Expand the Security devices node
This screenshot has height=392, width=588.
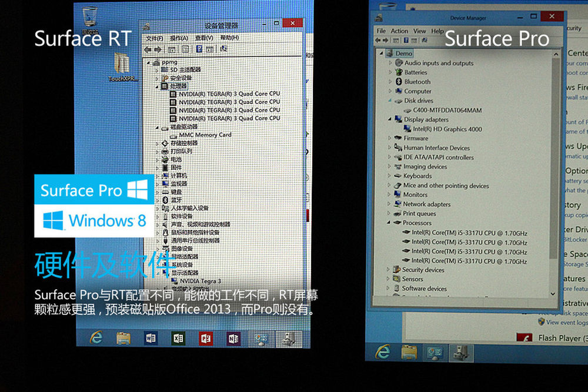point(388,269)
